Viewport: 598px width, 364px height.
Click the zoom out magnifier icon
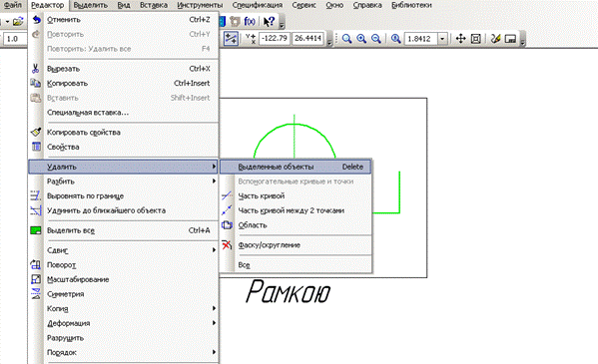(376, 39)
